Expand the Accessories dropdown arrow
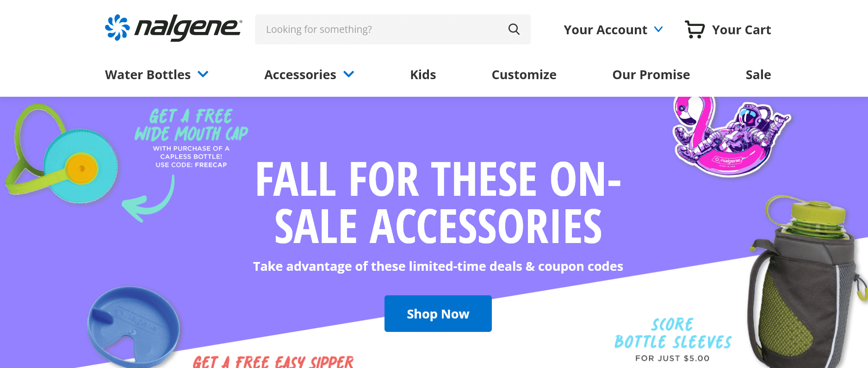This screenshot has height=368, width=868. point(349,74)
